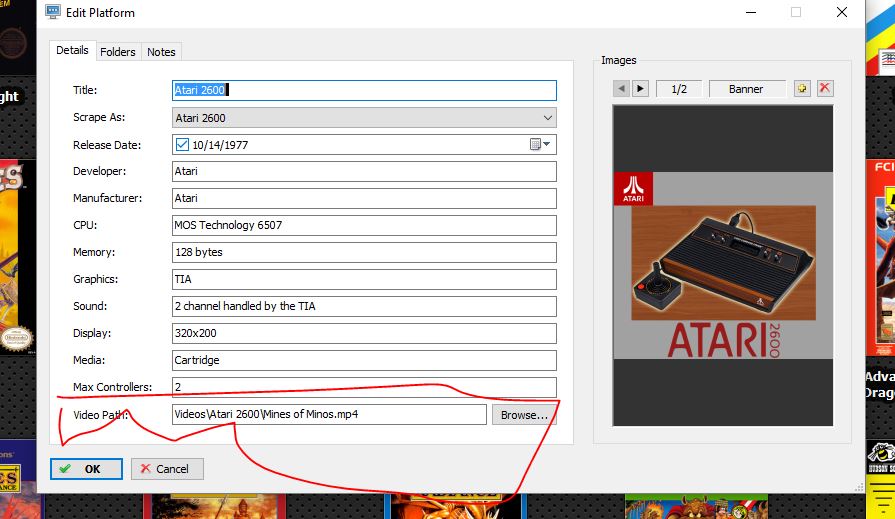The image size is (895, 519).
Task: Open the image type Banner selector
Action: [x=747, y=89]
